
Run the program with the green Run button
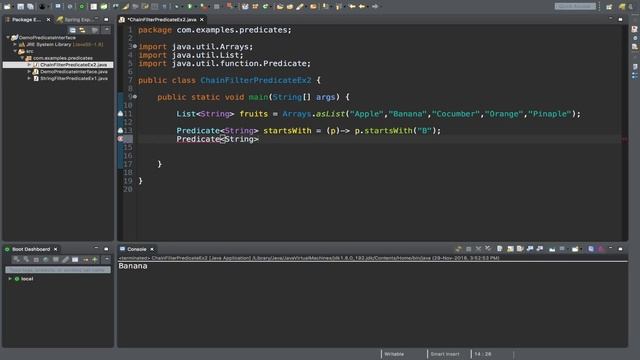[190, 6]
